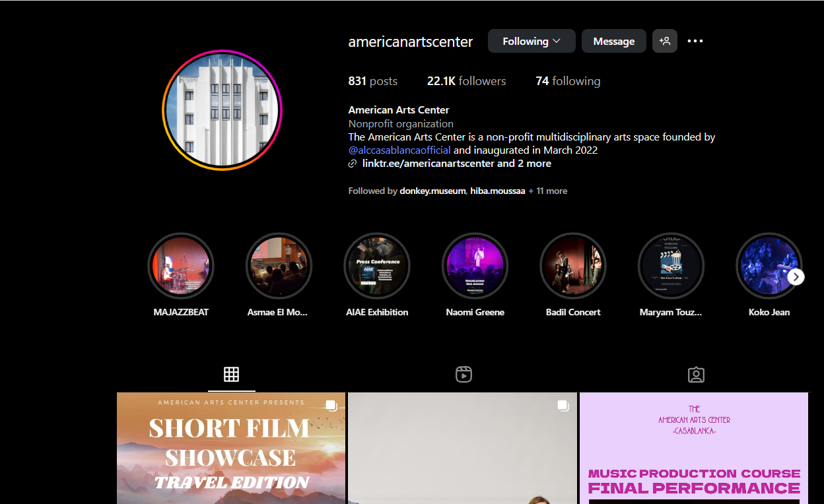
Task: Expand the Following dropdown button
Action: tap(531, 41)
